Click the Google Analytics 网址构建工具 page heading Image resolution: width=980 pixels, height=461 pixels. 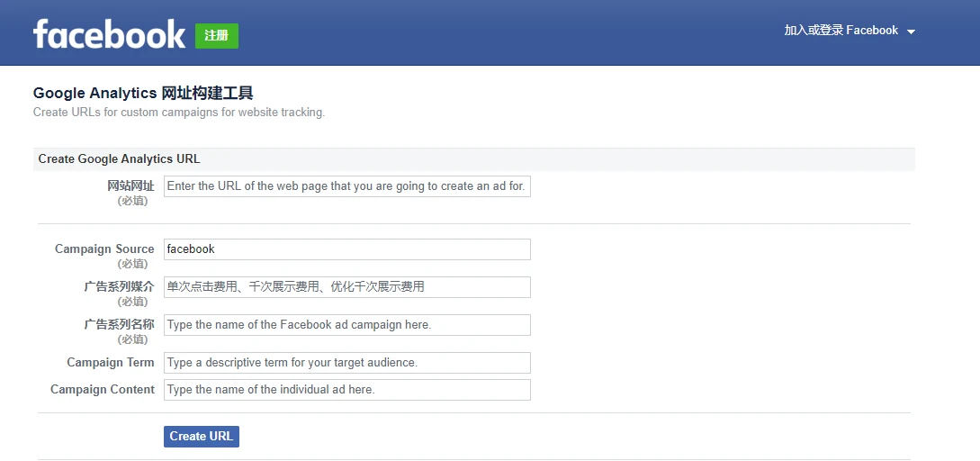143,93
